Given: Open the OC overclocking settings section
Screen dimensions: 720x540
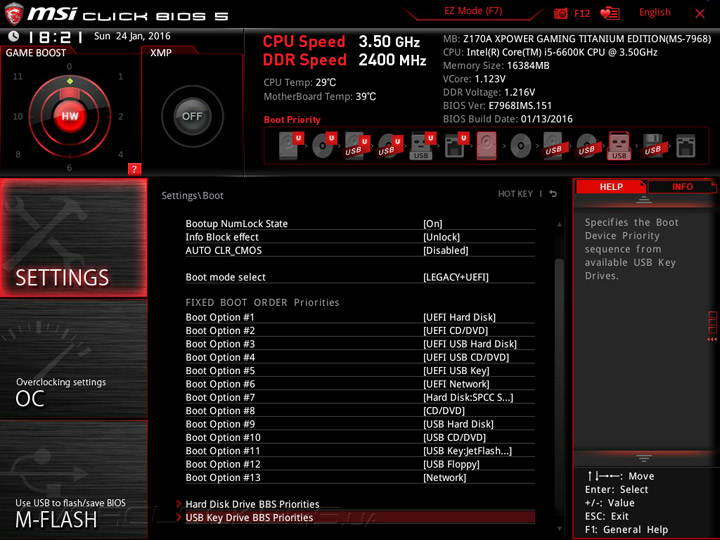Looking at the screenshot, I should [x=73, y=359].
